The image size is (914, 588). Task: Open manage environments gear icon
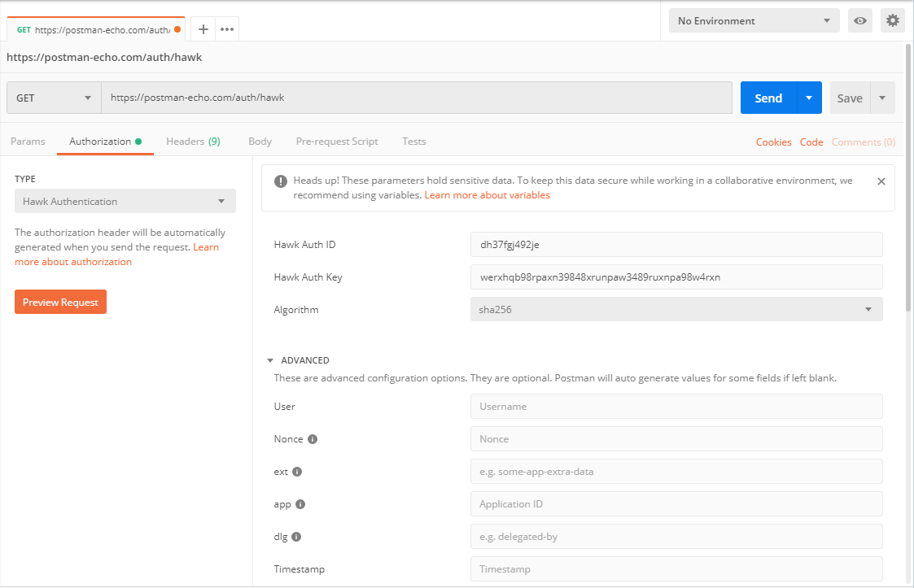coord(893,20)
